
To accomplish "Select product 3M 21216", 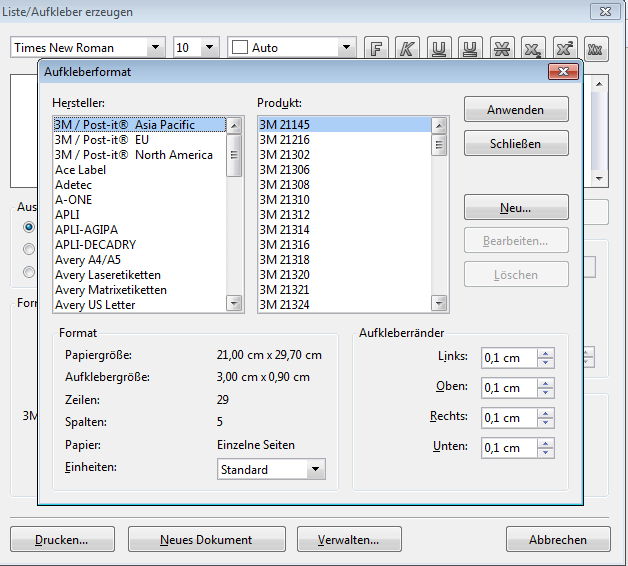I will 345,140.
